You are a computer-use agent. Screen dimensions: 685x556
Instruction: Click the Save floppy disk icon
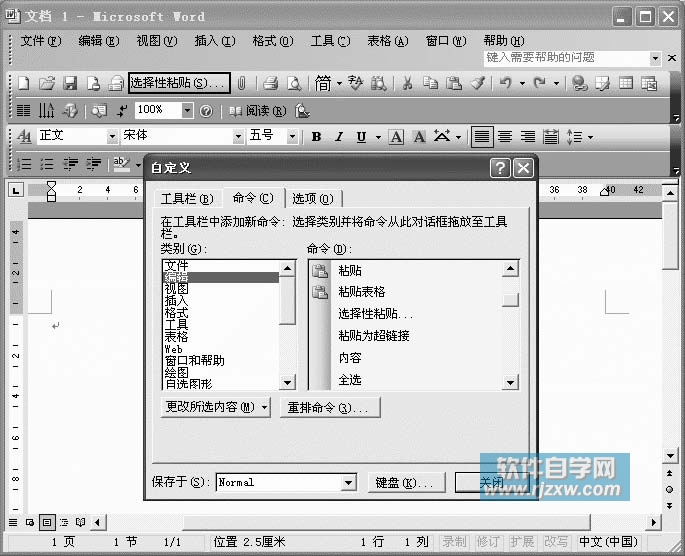point(70,83)
